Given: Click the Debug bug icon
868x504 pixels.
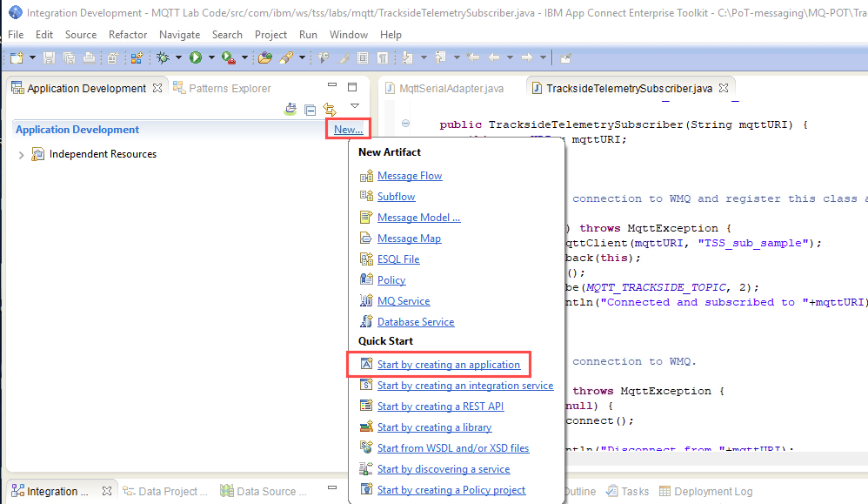Looking at the screenshot, I should (164, 57).
